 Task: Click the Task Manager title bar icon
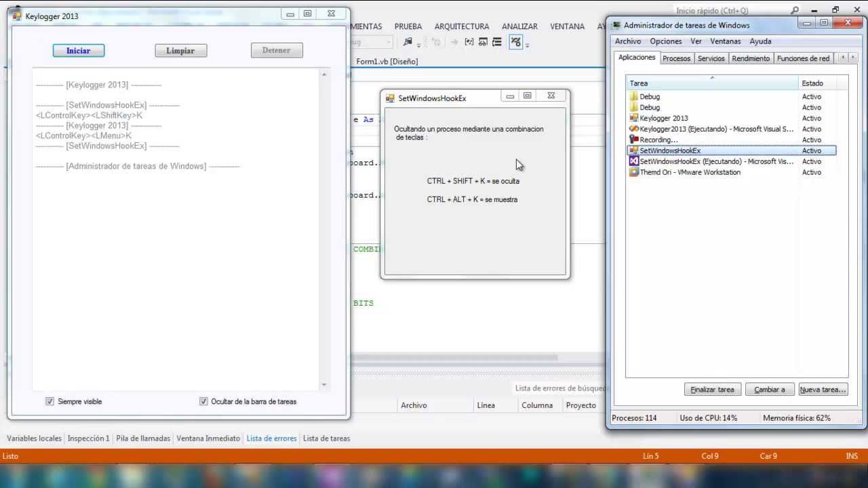tap(616, 25)
